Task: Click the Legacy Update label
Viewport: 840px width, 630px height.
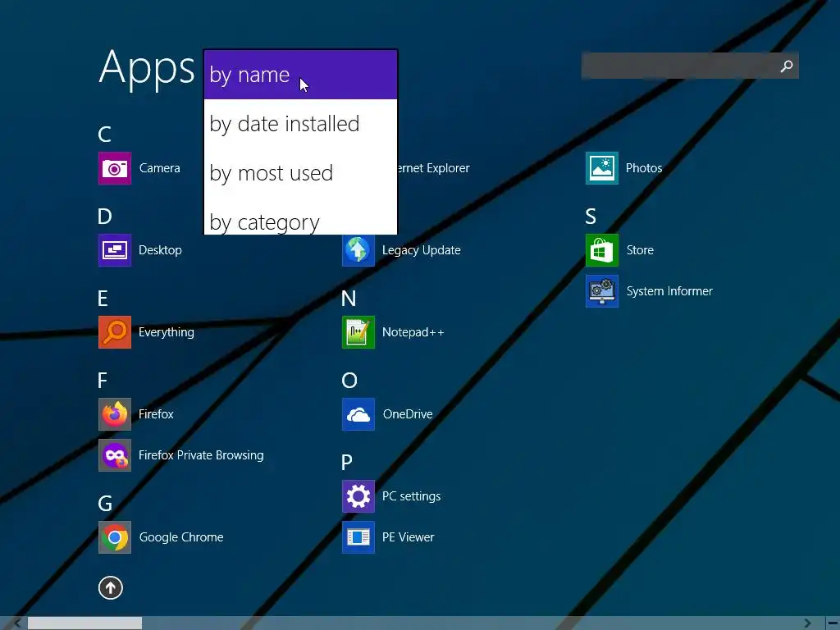Action: click(422, 250)
